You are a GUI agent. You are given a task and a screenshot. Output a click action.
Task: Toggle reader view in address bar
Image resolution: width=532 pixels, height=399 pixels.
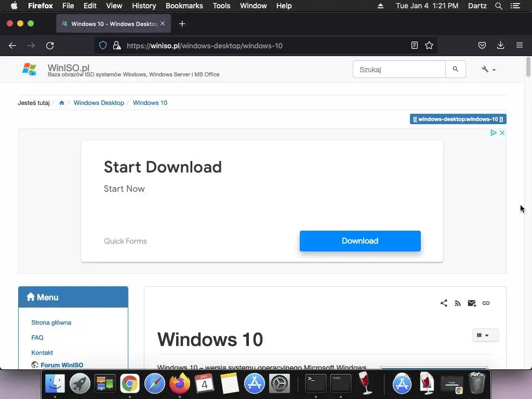(x=414, y=46)
